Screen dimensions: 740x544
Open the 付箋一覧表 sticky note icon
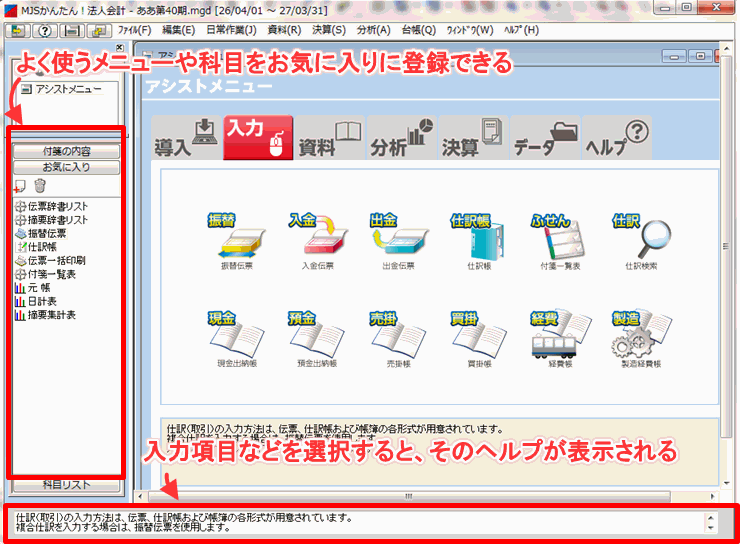(x=560, y=241)
